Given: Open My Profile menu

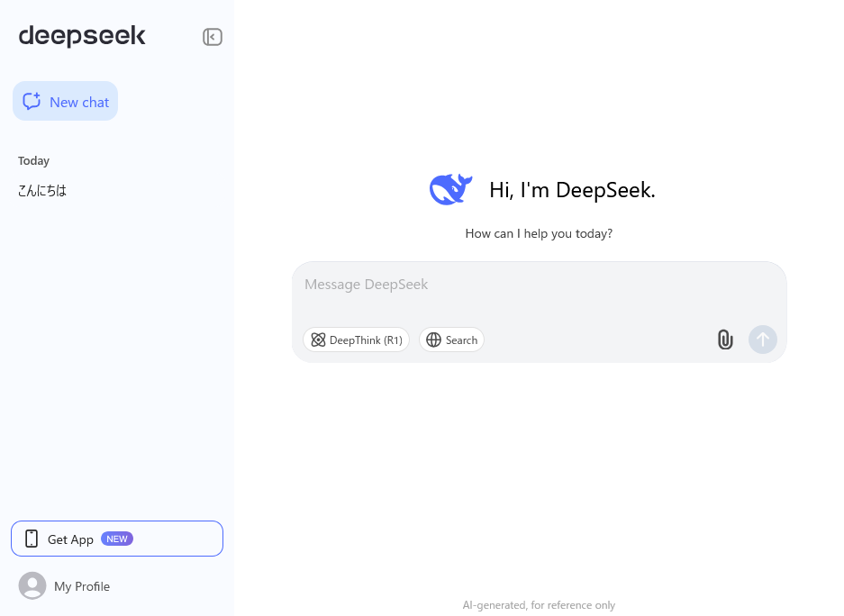Looking at the screenshot, I should 64,586.
